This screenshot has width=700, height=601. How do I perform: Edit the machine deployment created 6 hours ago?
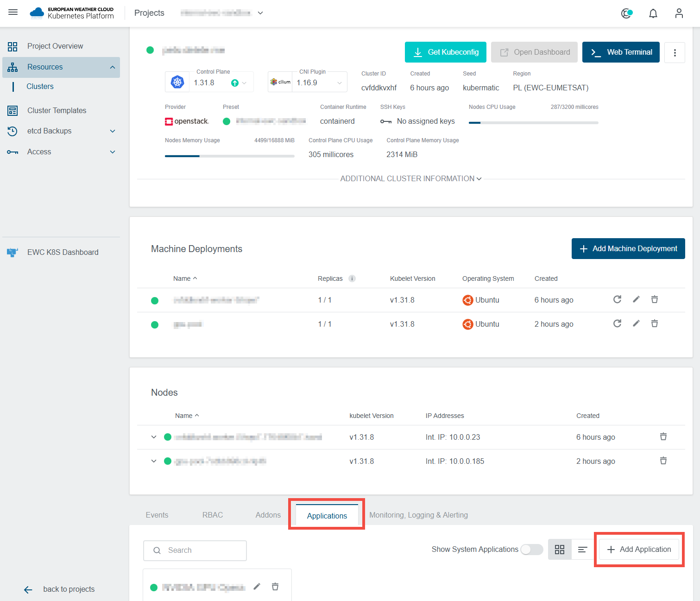pyautogui.click(x=636, y=299)
